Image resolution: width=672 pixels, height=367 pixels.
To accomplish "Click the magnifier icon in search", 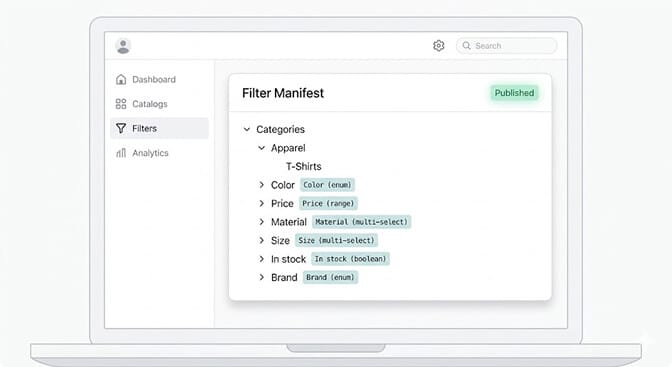I will (467, 45).
